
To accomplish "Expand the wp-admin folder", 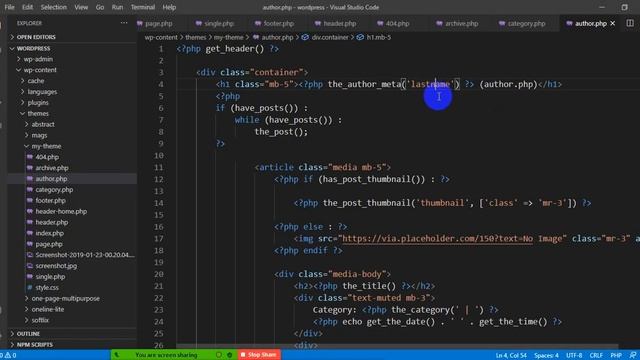I will (x=38, y=59).
